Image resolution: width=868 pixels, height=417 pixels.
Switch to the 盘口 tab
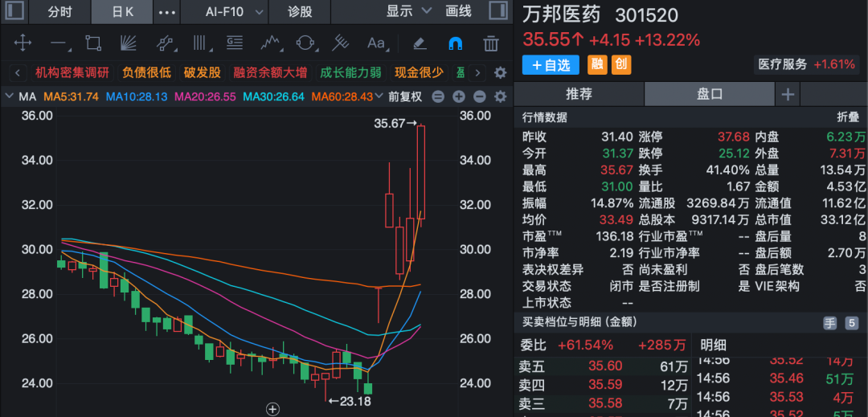pos(710,95)
